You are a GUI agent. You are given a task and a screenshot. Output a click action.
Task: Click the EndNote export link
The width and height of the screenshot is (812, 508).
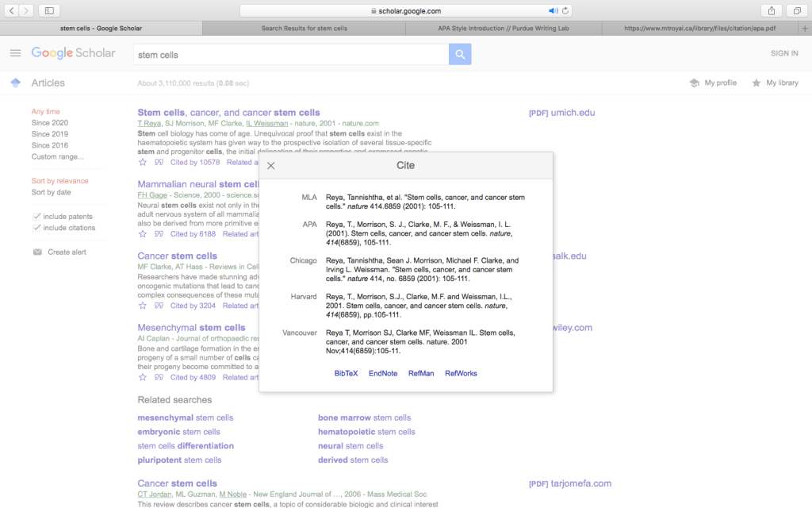(x=383, y=373)
